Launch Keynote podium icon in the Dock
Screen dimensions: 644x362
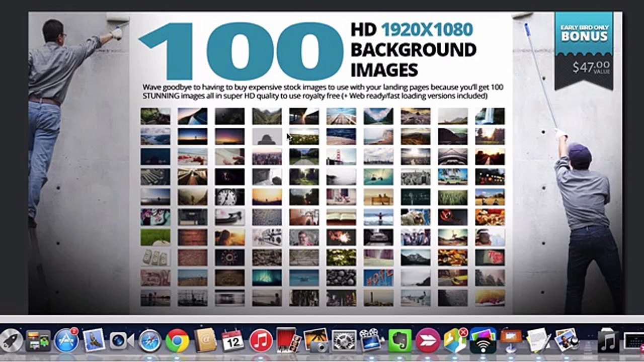[511, 340]
